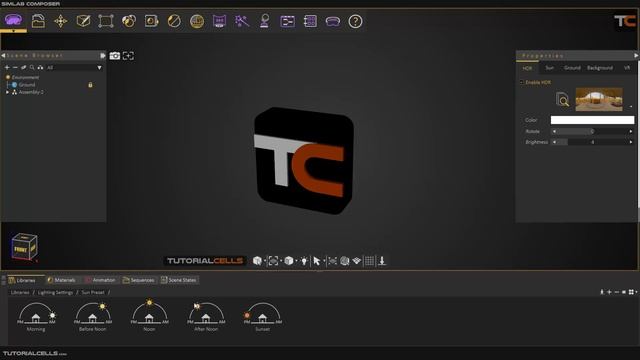Open the materials spheres icon in toolbar
The height and width of the screenshot is (360, 640).
tap(129, 21)
